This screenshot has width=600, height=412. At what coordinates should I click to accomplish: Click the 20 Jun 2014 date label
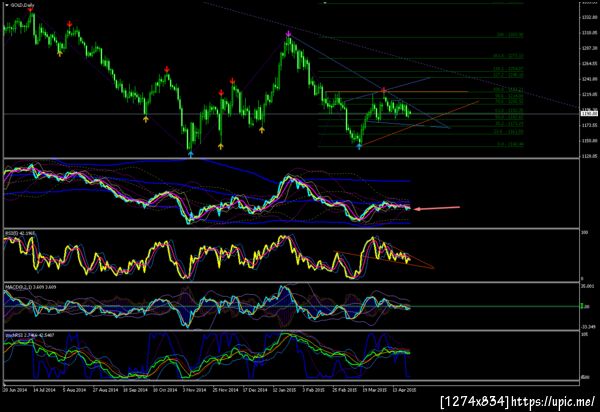15,390
